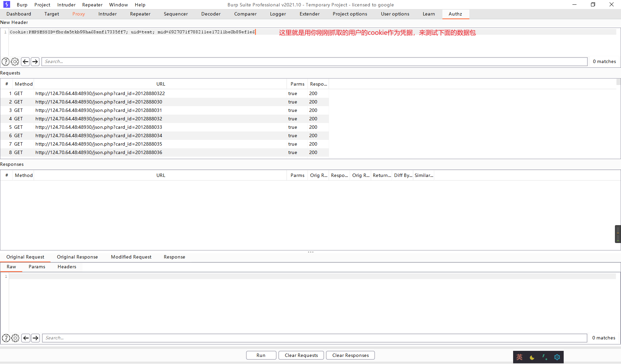Switch to the Proxy tab

tap(79, 14)
